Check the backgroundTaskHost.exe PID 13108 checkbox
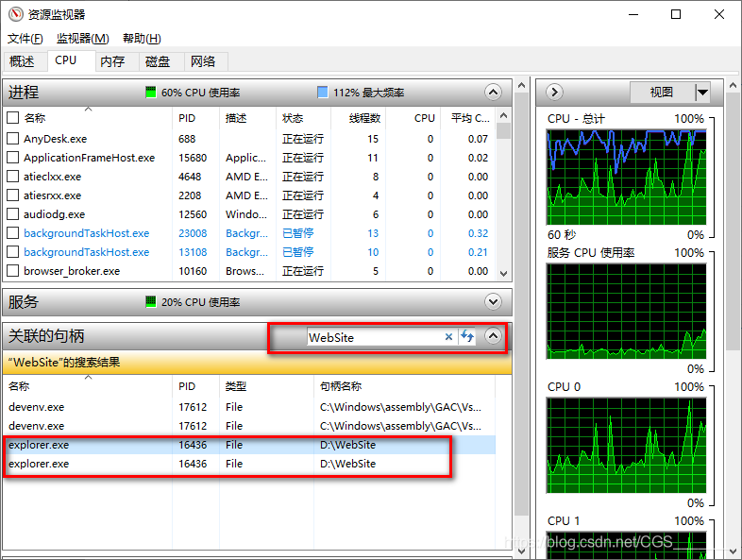The width and height of the screenshot is (742, 560). [13, 252]
